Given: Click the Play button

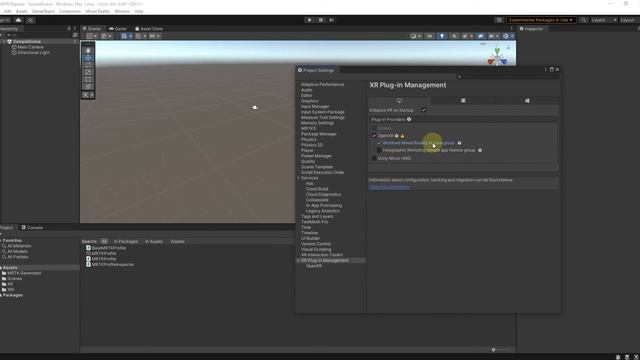Looking at the screenshot, I should coord(309,20).
